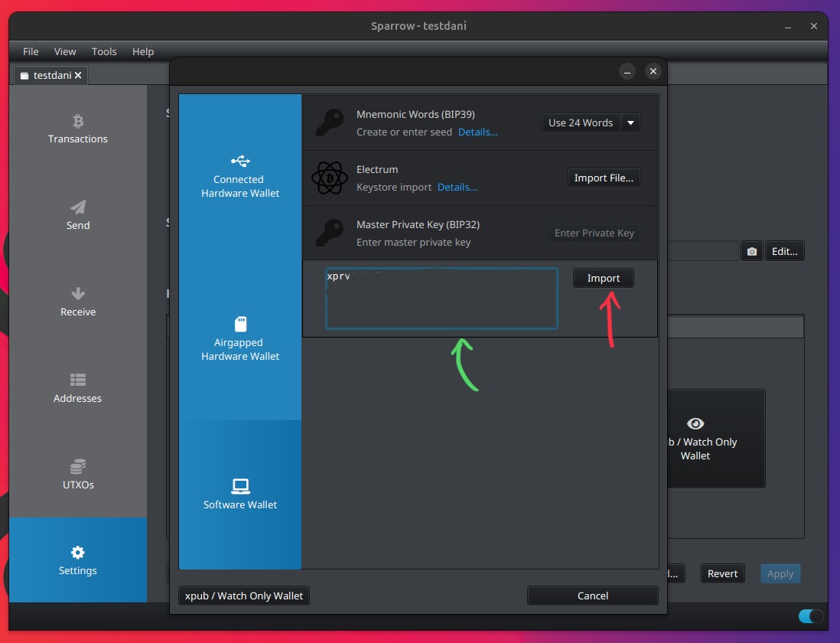Screen dimensions: 840x643
Task: Select Software Wallet laptop icon
Action: tap(240, 486)
